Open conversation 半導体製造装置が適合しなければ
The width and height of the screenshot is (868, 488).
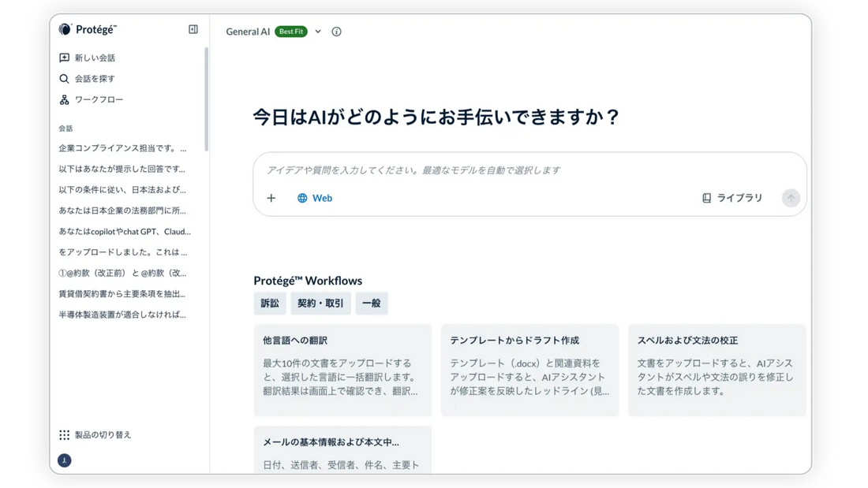(122, 315)
